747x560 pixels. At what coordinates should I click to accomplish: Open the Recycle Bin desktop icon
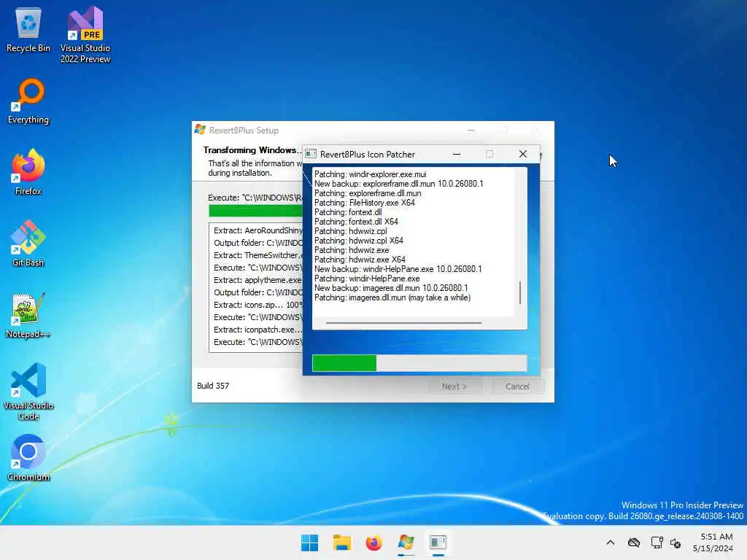[x=28, y=29]
